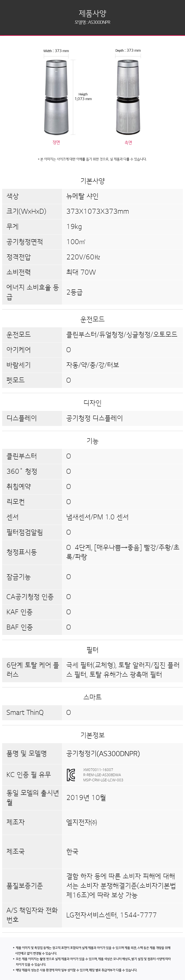Screen dimensions: 185x980
Task: Click the 측면 label under the purifier
Action: tap(128, 143)
